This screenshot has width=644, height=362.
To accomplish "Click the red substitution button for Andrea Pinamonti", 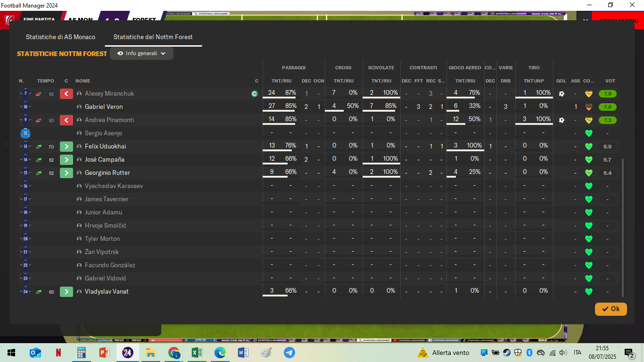I will (66, 120).
